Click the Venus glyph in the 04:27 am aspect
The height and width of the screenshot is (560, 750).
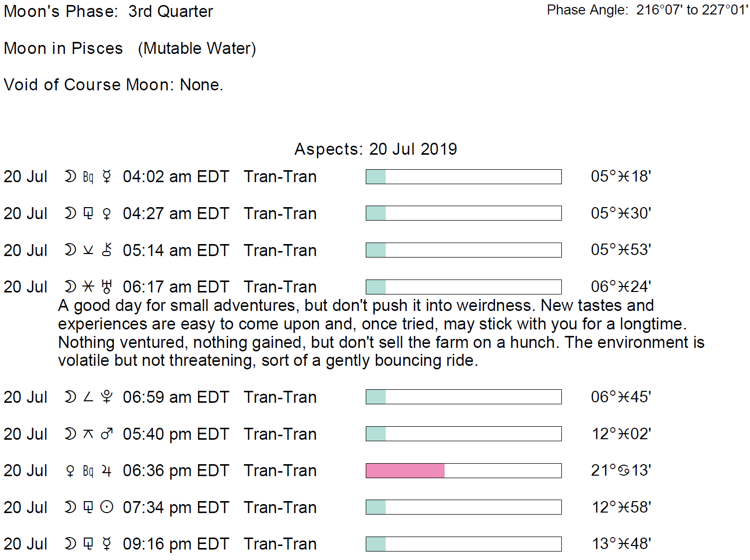pyautogui.click(x=107, y=214)
